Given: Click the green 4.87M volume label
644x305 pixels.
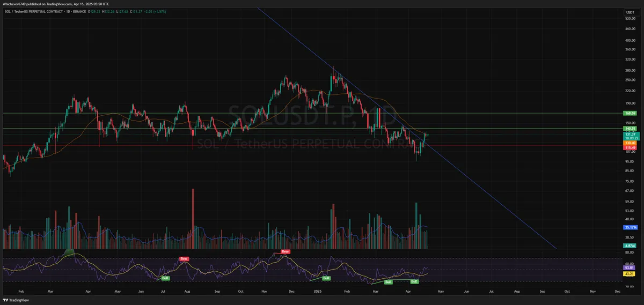Looking at the screenshot, I should (x=630, y=245).
